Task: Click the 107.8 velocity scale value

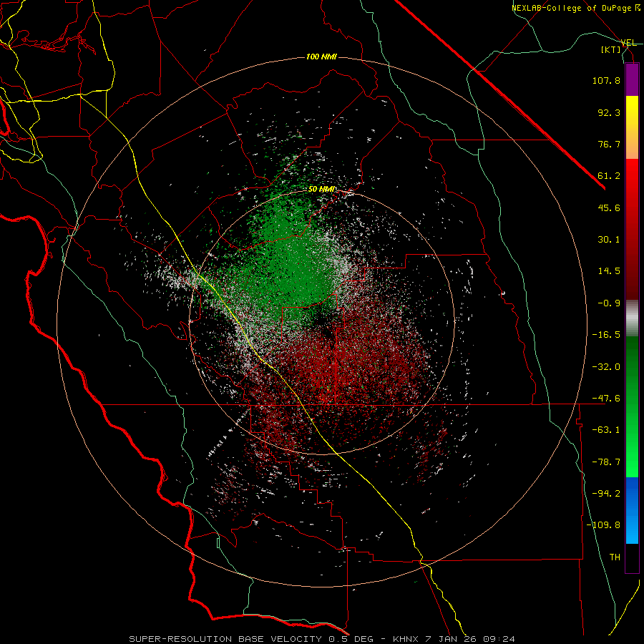Action: pos(606,80)
